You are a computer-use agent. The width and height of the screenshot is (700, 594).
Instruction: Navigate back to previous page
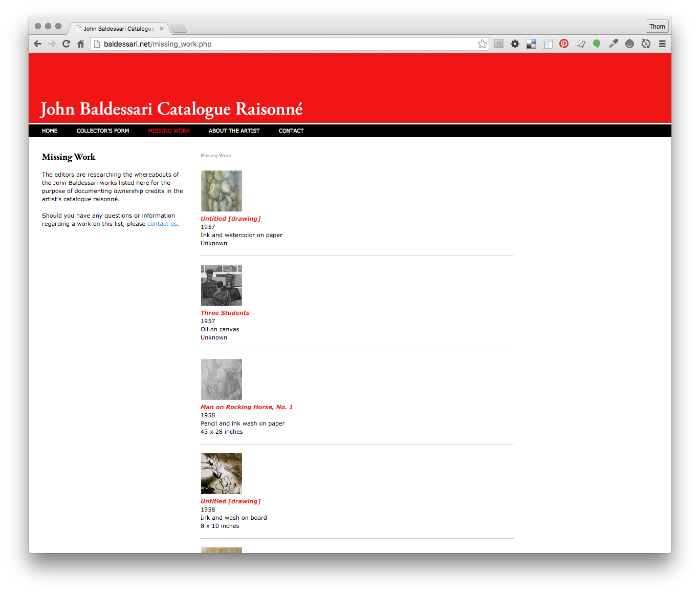tap(37, 44)
